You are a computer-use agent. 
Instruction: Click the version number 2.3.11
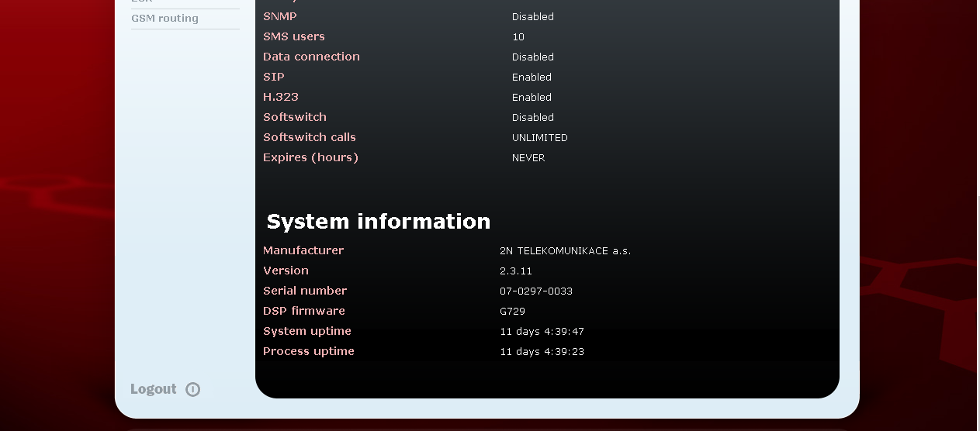tap(515, 271)
